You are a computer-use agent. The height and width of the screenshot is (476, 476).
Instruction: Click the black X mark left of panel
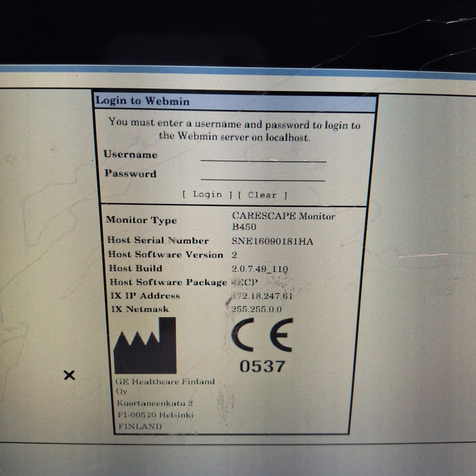[x=69, y=375]
